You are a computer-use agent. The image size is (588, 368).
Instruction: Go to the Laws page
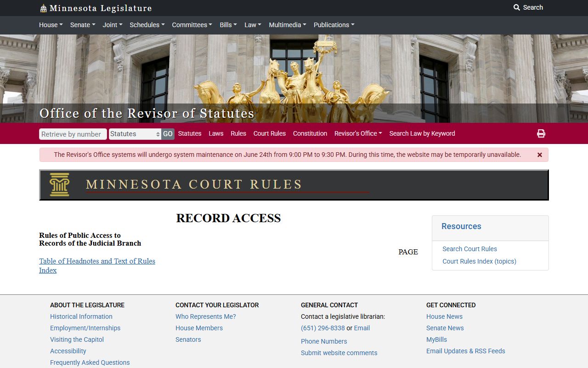click(x=216, y=133)
